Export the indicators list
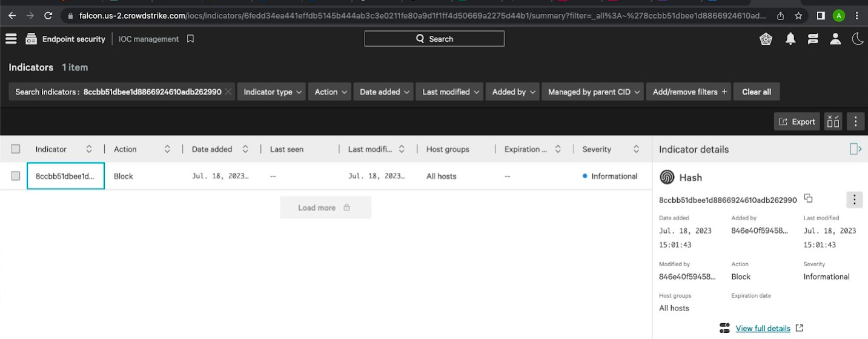 click(797, 121)
